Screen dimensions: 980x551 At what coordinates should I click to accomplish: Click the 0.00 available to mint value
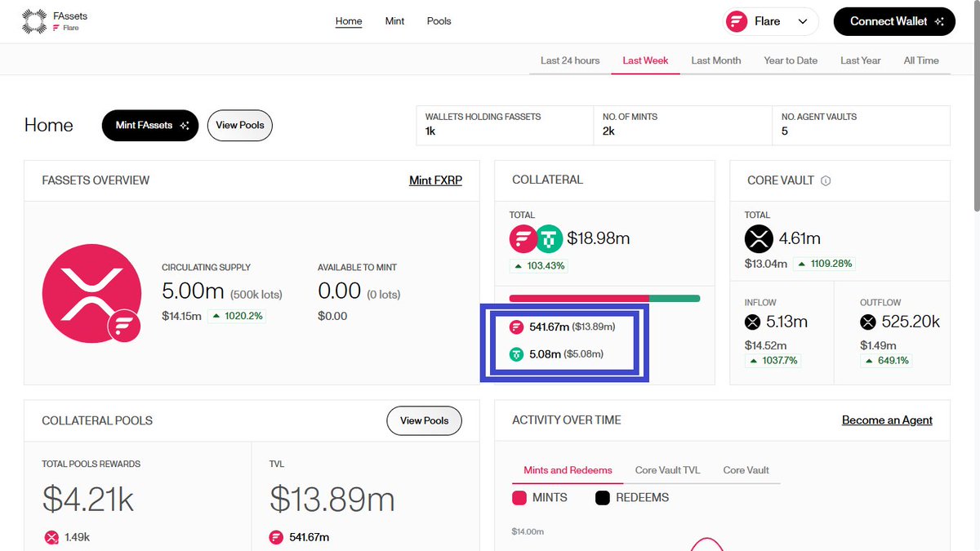[340, 291]
